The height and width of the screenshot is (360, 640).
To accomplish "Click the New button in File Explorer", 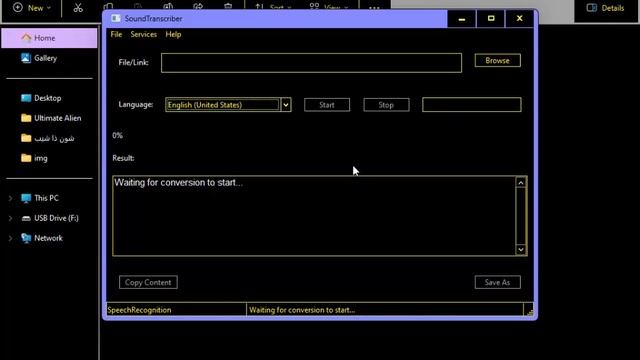I will tap(32, 8).
